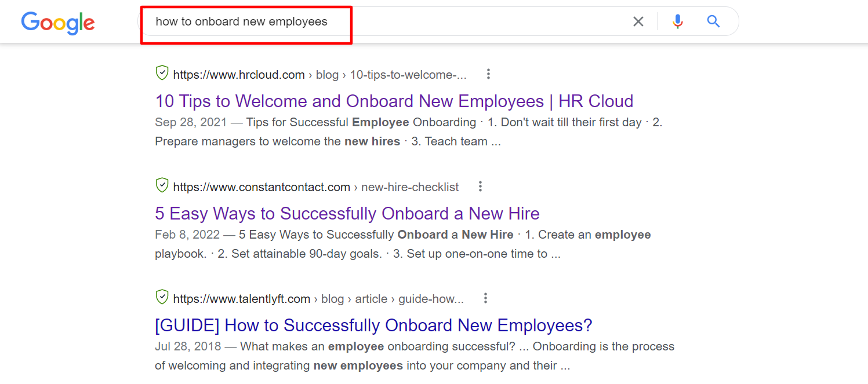Click green shield icon beside constantcontact.com
The image size is (868, 384).
pyautogui.click(x=162, y=186)
